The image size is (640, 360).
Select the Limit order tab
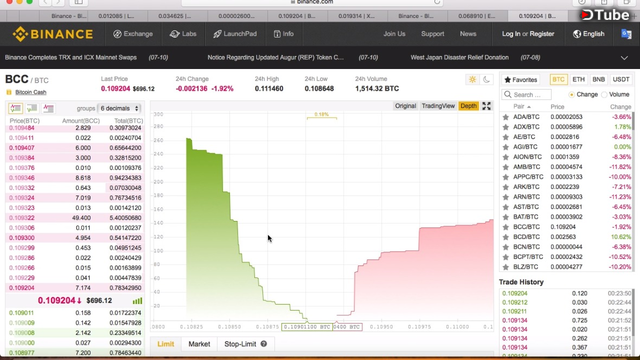pyautogui.click(x=166, y=344)
